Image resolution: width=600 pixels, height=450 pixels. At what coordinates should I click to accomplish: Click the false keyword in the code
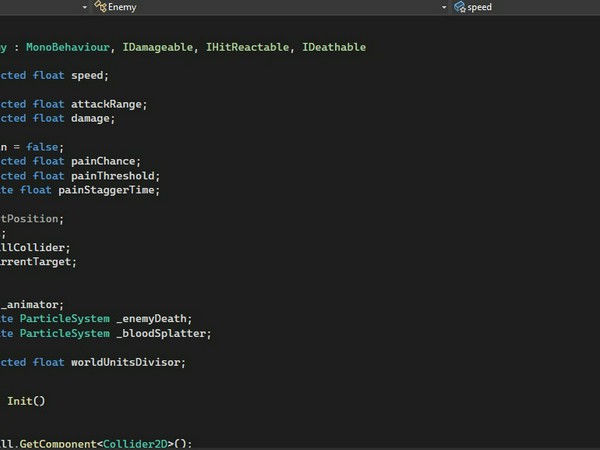click(42, 147)
